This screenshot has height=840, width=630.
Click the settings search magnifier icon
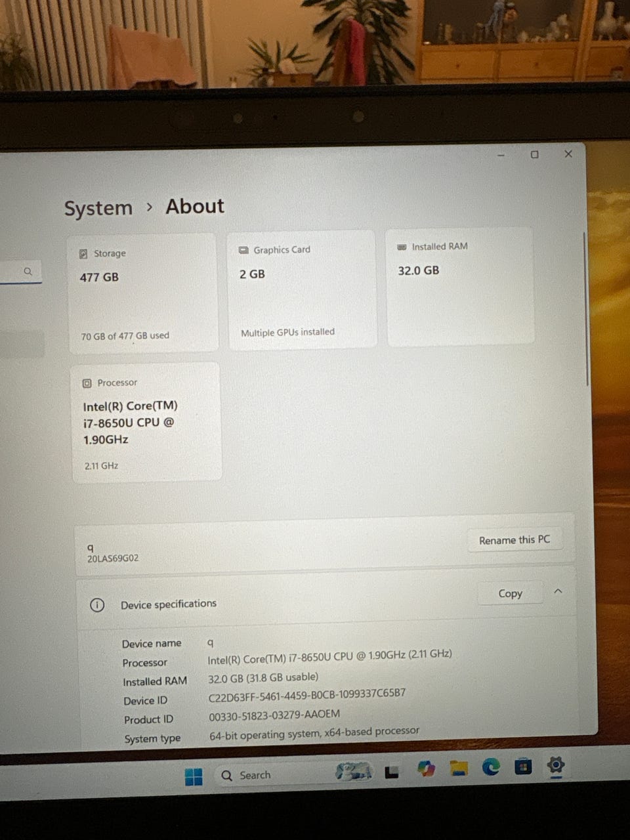click(x=28, y=271)
